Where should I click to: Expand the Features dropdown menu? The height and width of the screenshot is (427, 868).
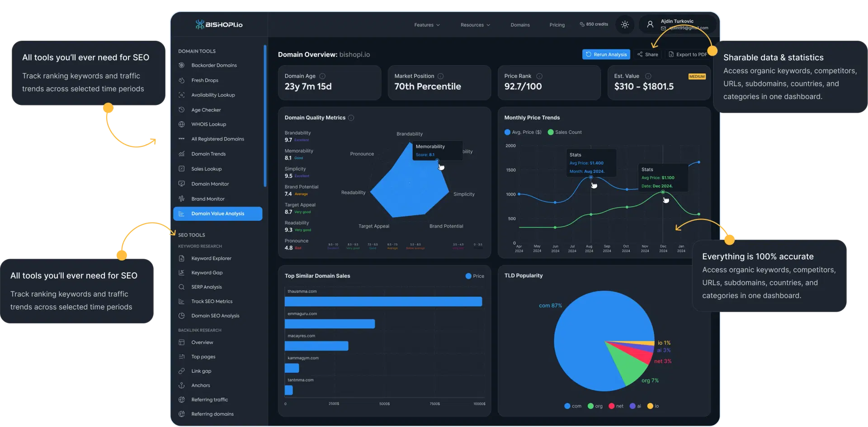(x=427, y=25)
